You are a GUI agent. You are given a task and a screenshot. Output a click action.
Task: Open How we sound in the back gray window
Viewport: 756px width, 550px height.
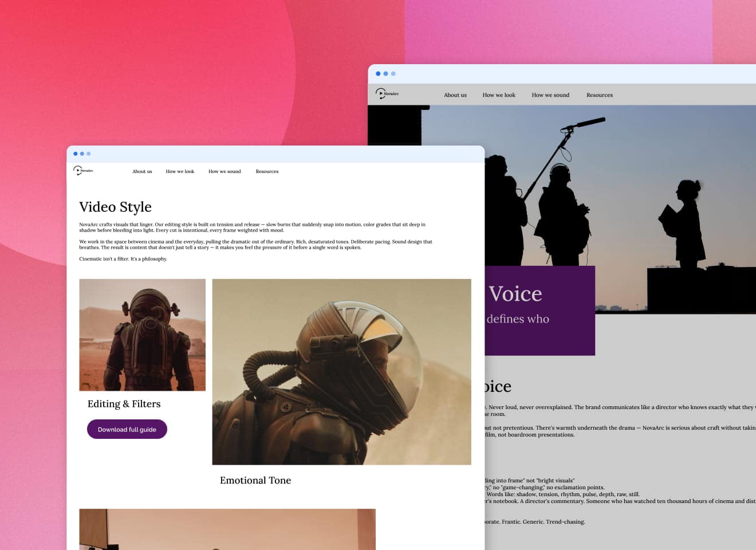pos(550,95)
